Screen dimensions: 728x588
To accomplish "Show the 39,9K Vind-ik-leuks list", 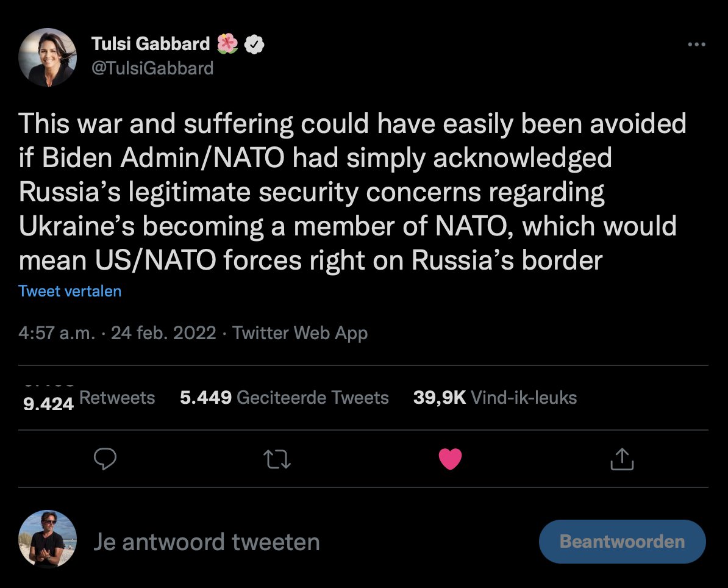I will (x=494, y=398).
